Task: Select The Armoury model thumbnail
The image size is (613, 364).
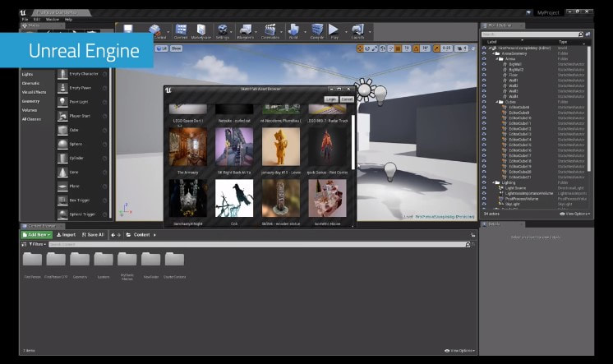Action: (188, 147)
